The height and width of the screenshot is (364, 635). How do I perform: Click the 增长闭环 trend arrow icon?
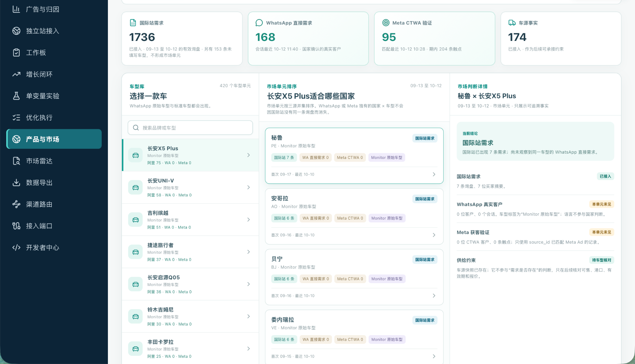[16, 74]
